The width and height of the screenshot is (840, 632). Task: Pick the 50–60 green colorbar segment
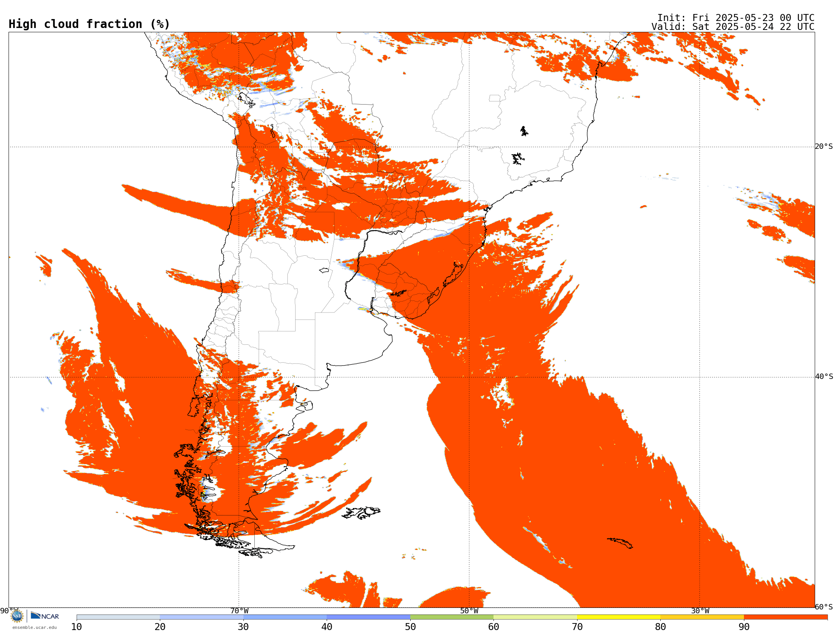pyautogui.click(x=452, y=617)
